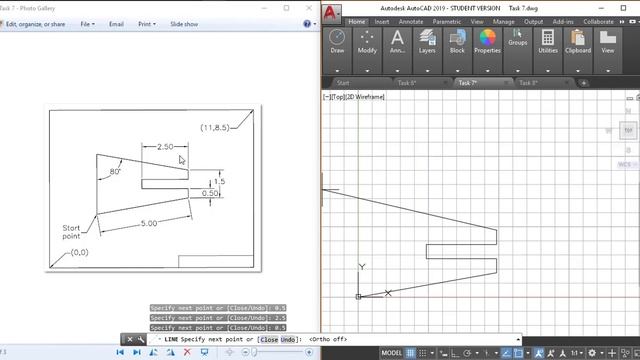Open the Print dropdown in Photo Gallery
This screenshot has height=360, width=640.
147,24
